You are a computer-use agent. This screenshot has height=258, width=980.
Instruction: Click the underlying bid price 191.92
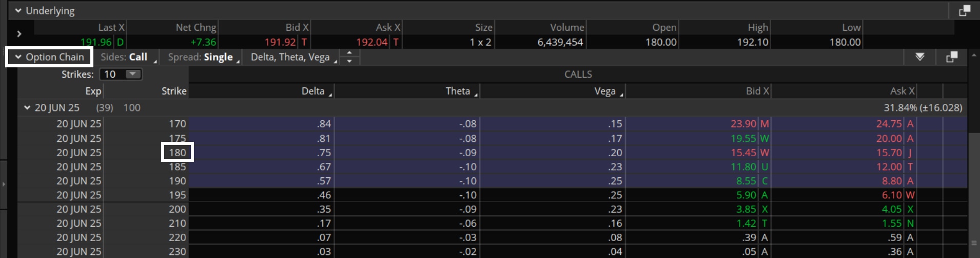pos(280,42)
